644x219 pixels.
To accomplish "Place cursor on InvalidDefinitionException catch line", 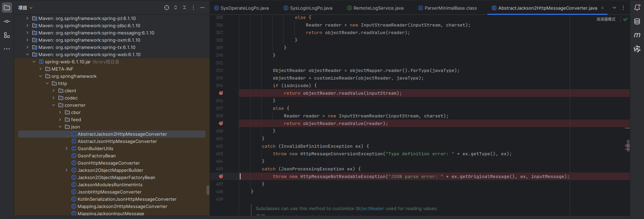I will coord(315,146).
